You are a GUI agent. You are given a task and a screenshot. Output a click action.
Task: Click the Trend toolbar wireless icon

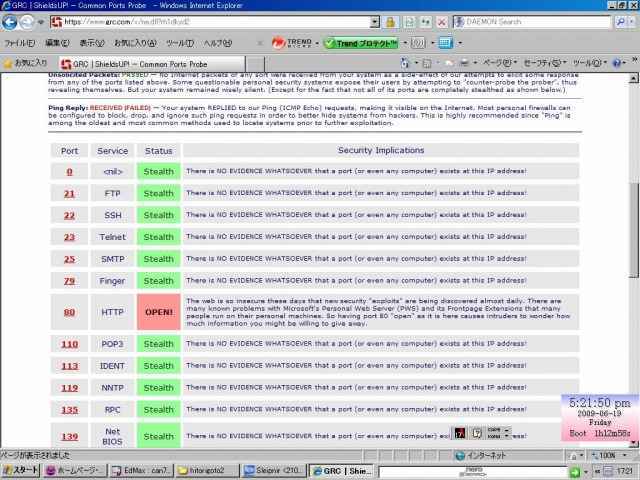pyautogui.click(x=418, y=43)
